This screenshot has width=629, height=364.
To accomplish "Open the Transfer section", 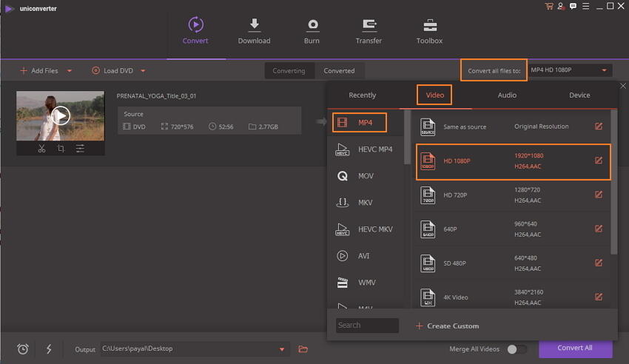I will pyautogui.click(x=369, y=30).
